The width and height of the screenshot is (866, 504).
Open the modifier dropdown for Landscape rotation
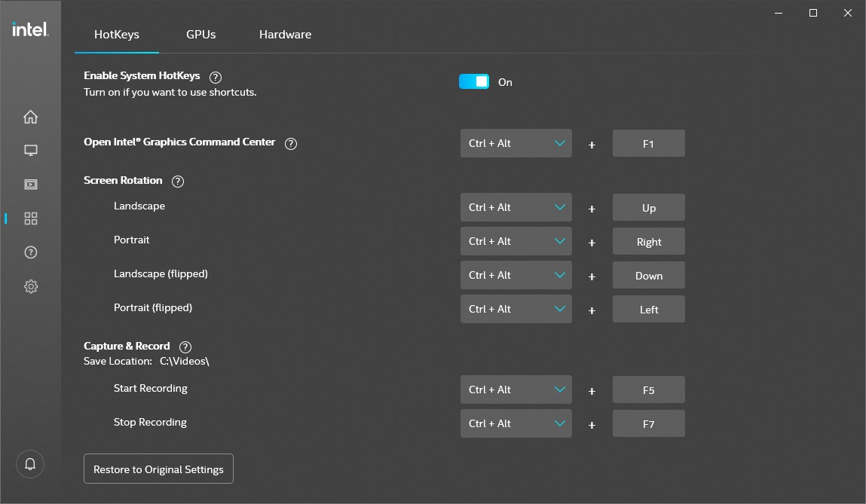click(516, 206)
